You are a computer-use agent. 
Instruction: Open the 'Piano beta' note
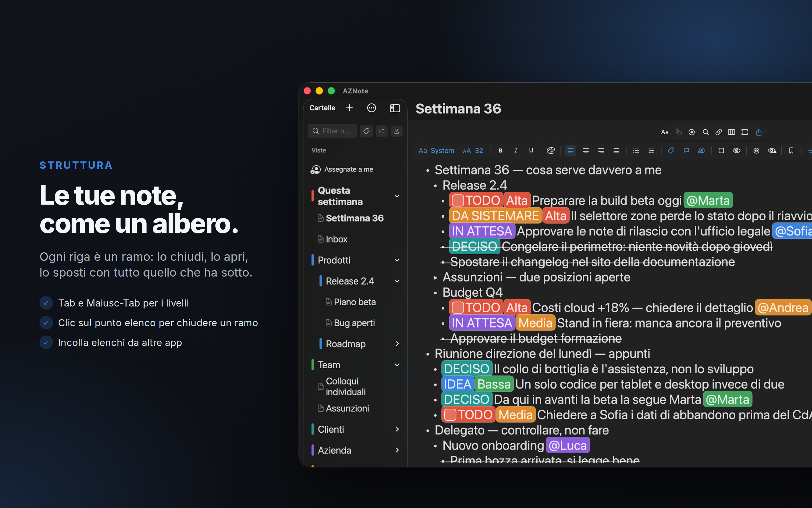pyautogui.click(x=350, y=302)
